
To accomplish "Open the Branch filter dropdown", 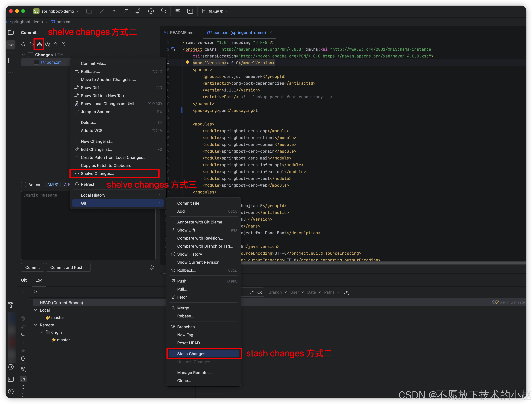I will tap(278, 292).
